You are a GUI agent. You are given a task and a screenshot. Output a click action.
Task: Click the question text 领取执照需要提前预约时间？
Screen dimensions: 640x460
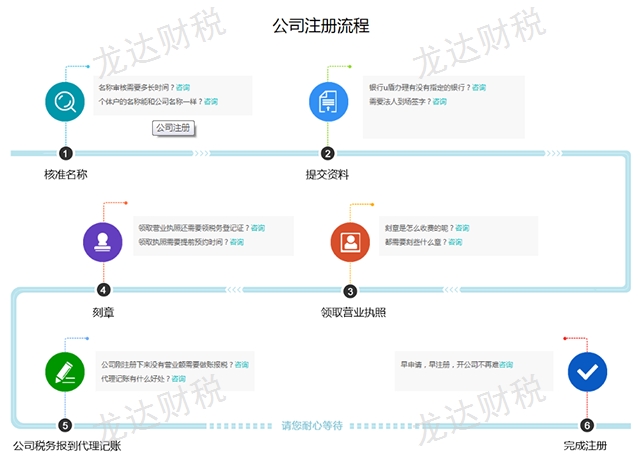[x=184, y=242]
